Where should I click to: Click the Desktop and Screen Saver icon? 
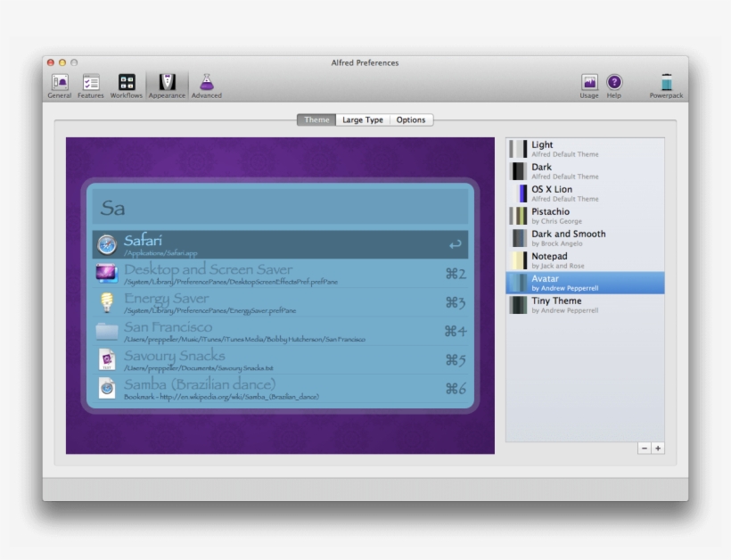pyautogui.click(x=107, y=273)
